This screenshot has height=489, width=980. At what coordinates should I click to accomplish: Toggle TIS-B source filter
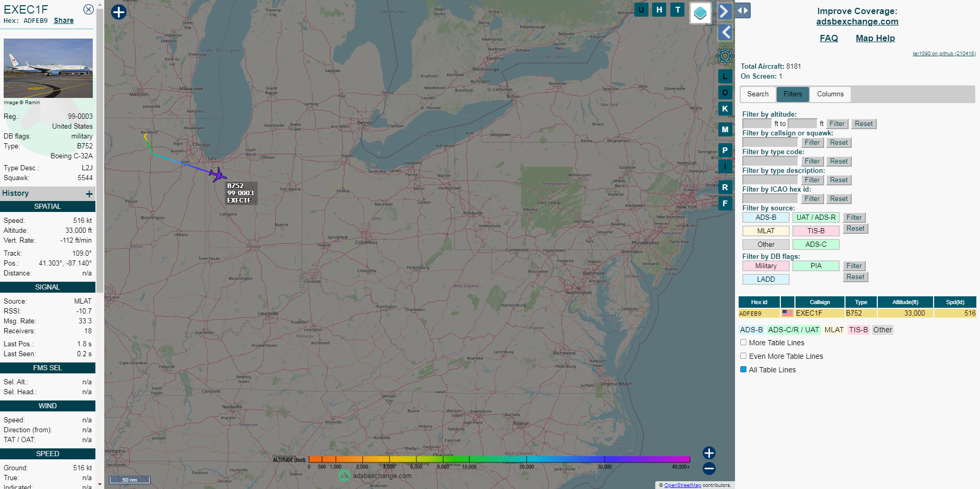tap(816, 231)
